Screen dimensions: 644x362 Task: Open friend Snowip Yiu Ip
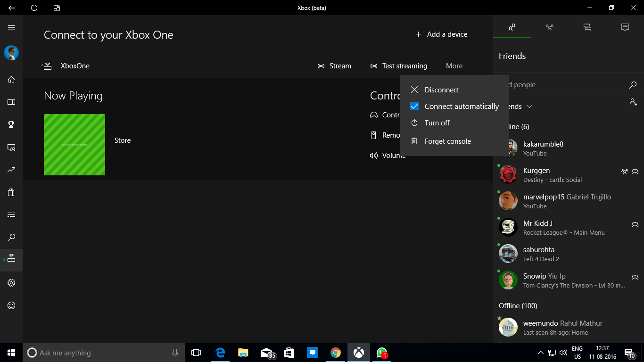pyautogui.click(x=569, y=280)
